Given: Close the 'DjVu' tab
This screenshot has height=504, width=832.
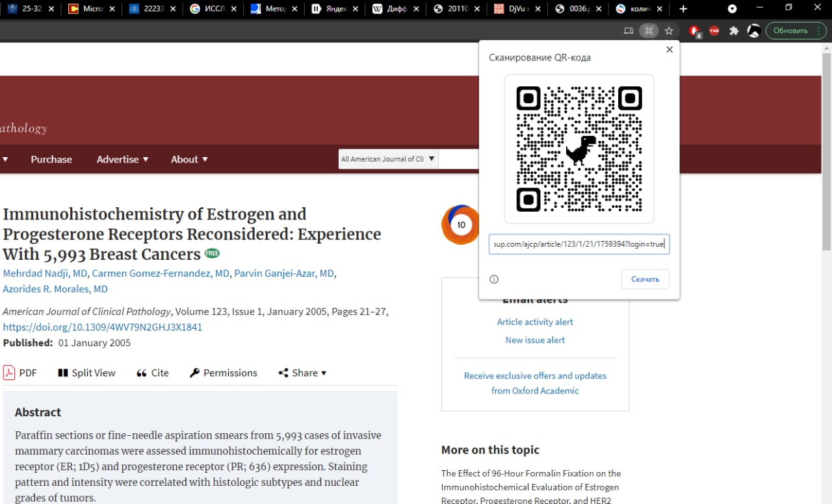Looking at the screenshot, I should pyautogui.click(x=539, y=9).
